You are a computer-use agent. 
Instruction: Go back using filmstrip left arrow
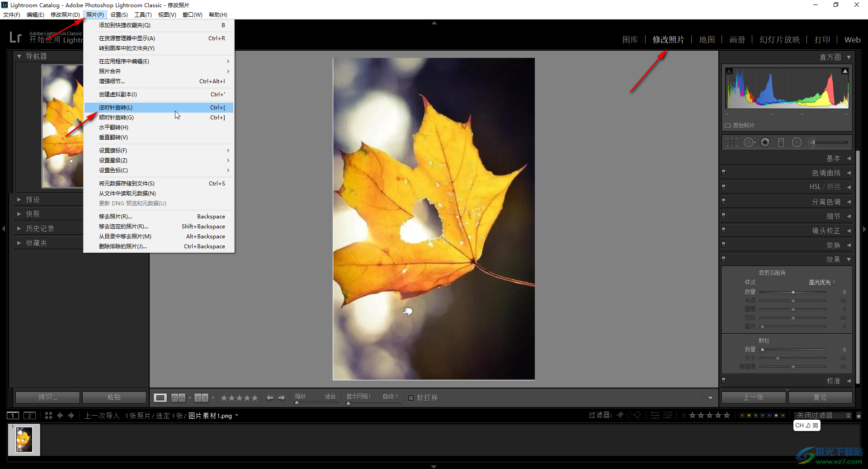coord(60,415)
